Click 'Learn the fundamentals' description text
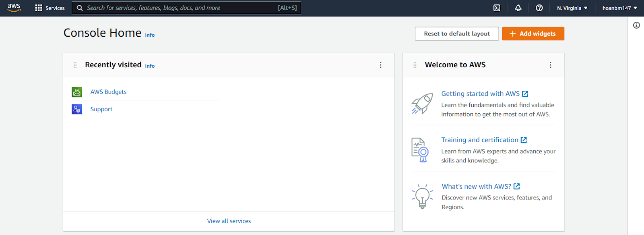 click(498, 110)
